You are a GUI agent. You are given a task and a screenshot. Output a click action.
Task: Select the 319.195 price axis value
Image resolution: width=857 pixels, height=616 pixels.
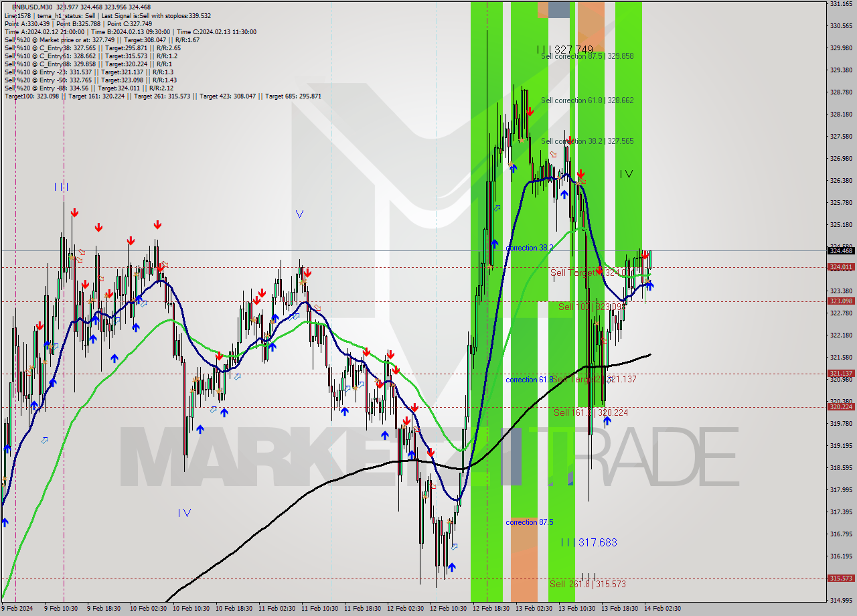click(841, 445)
